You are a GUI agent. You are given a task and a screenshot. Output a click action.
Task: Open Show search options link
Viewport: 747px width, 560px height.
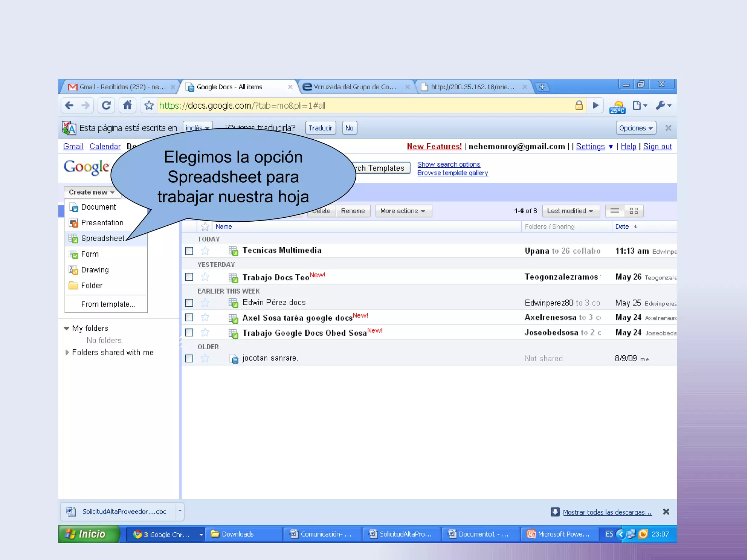[449, 164]
